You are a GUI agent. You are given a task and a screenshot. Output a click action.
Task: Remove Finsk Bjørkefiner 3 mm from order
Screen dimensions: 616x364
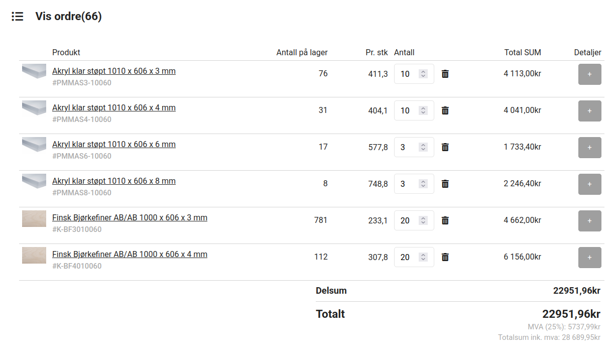(x=445, y=220)
